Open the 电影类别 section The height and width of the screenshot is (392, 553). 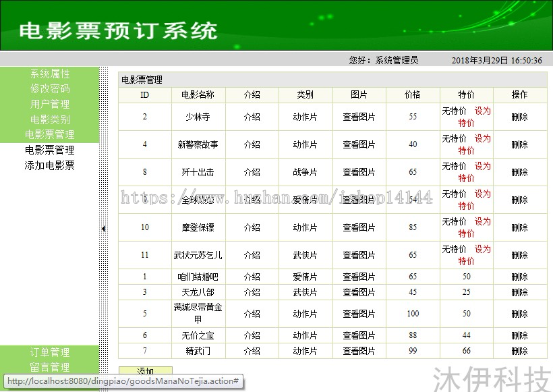pos(49,119)
